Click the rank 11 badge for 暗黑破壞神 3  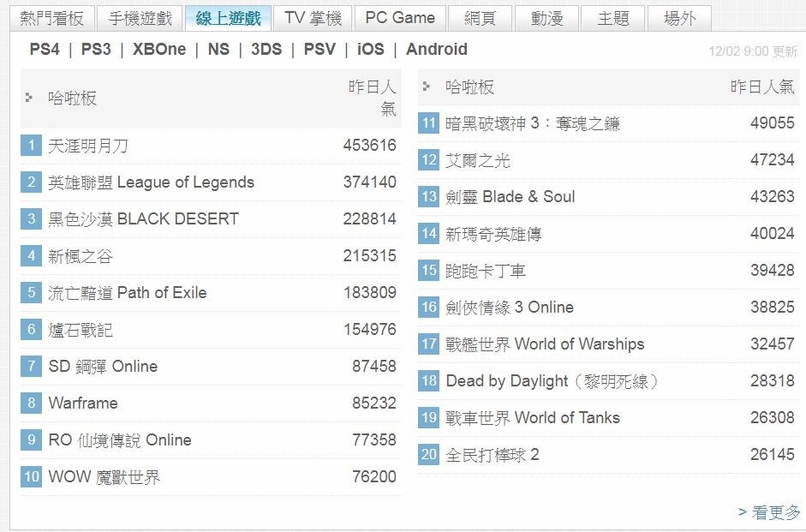[x=429, y=123]
